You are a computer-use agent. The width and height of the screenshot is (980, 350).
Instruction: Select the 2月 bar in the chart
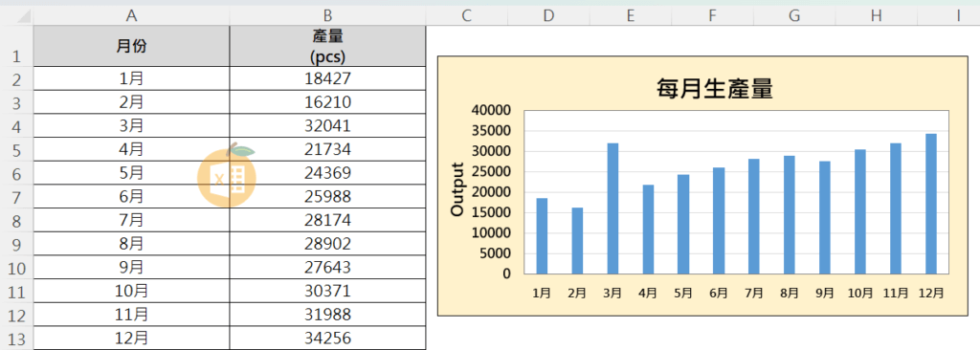click(577, 241)
